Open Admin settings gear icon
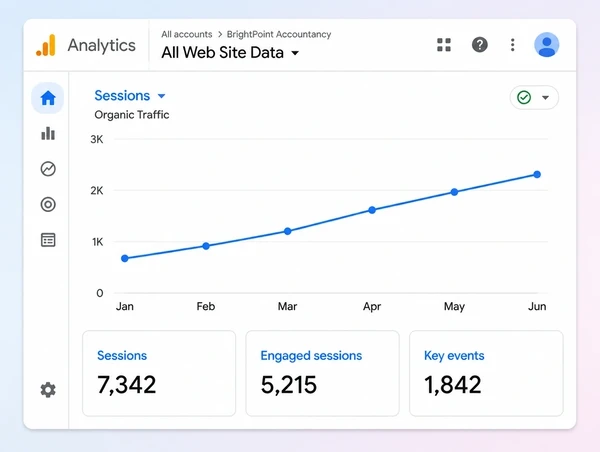This screenshot has width=600, height=452. click(x=48, y=390)
